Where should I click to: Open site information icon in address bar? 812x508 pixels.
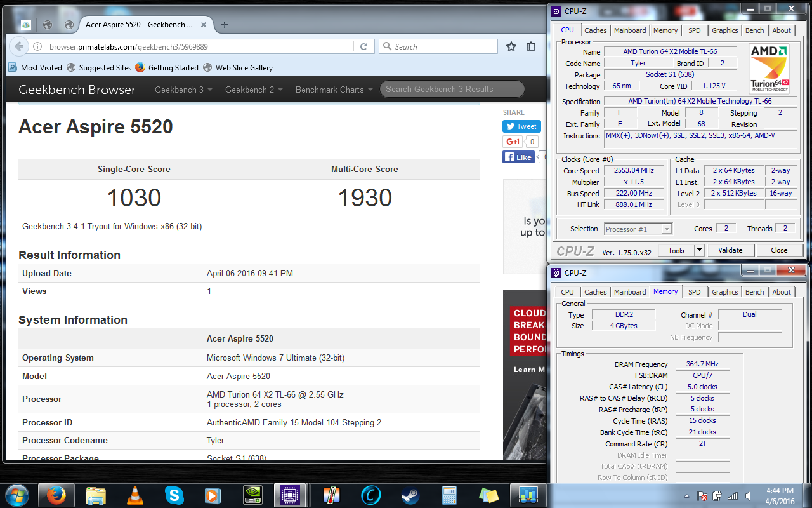[x=38, y=46]
